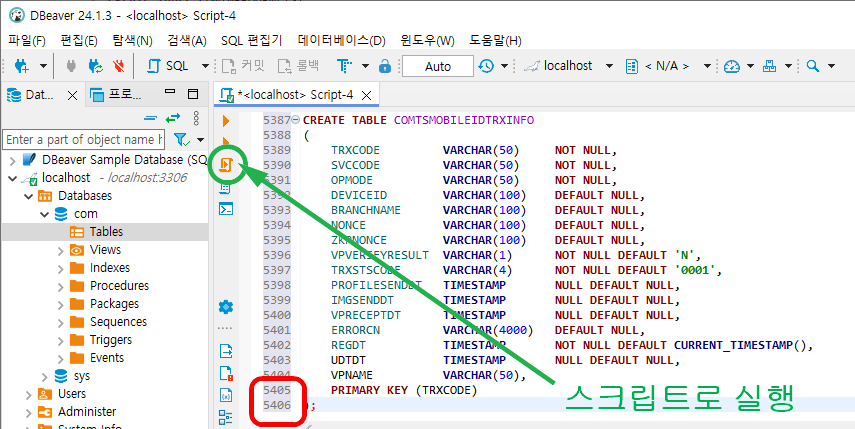Viewport: 855px width, 429px height.
Task: Maximize the navigator panel
Action: coord(193,94)
